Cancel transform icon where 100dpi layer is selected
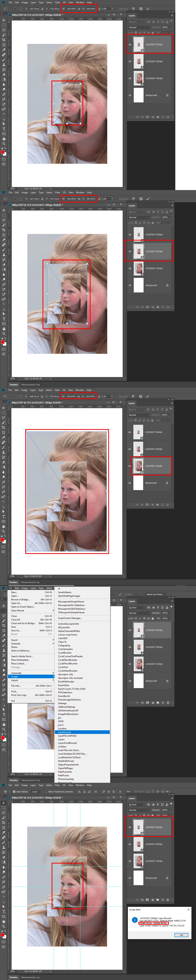 pyautogui.click(x=140, y=396)
